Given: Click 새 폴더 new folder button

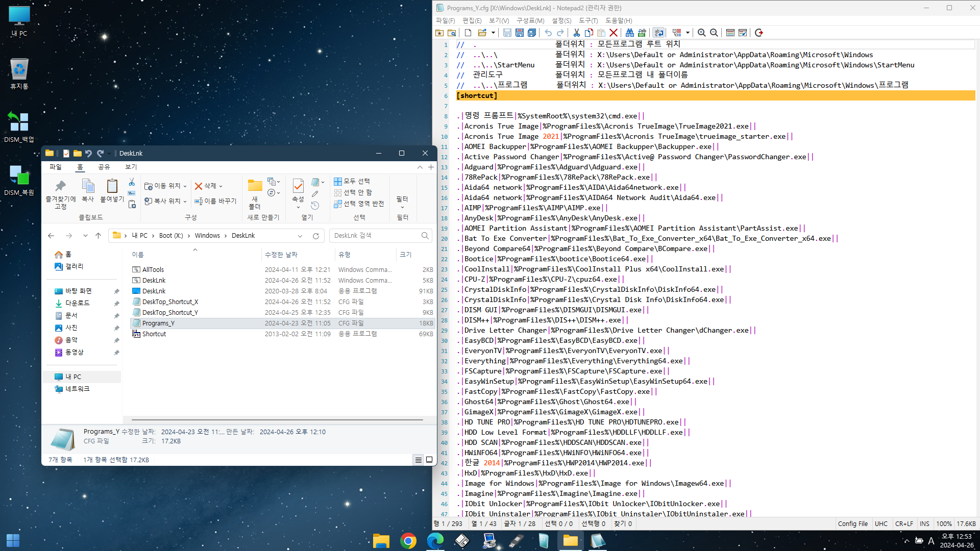Looking at the screenshot, I should pyautogui.click(x=255, y=194).
